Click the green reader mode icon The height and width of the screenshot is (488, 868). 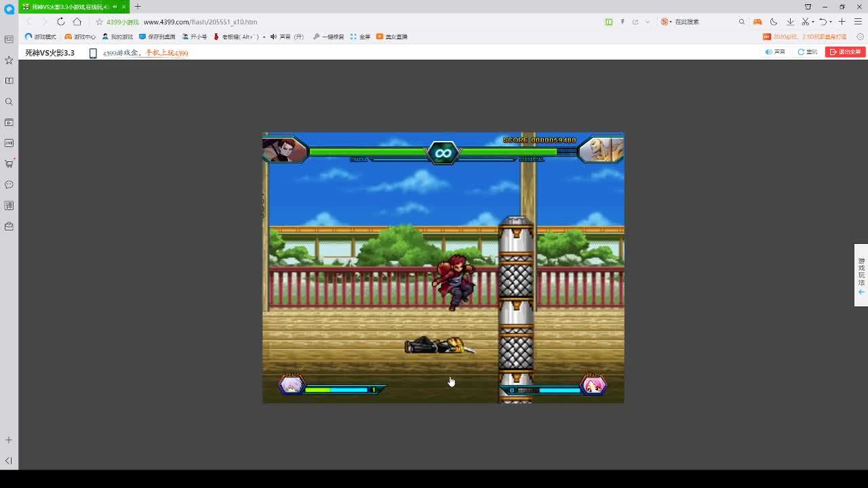click(608, 22)
